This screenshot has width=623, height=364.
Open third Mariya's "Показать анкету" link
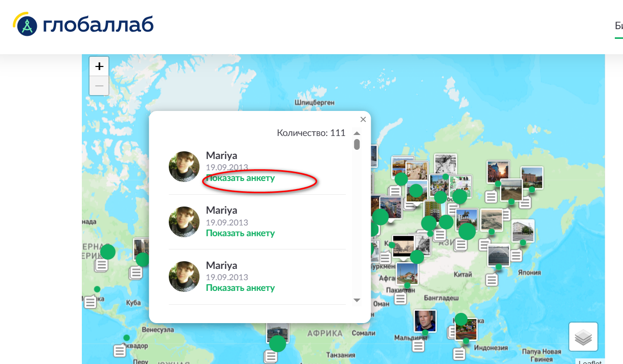(x=240, y=288)
